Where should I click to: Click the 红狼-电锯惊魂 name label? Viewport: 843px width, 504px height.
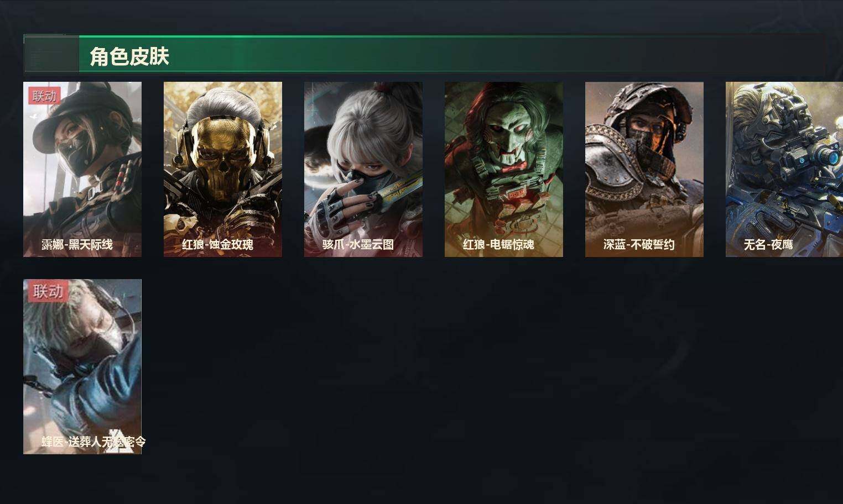tap(498, 244)
